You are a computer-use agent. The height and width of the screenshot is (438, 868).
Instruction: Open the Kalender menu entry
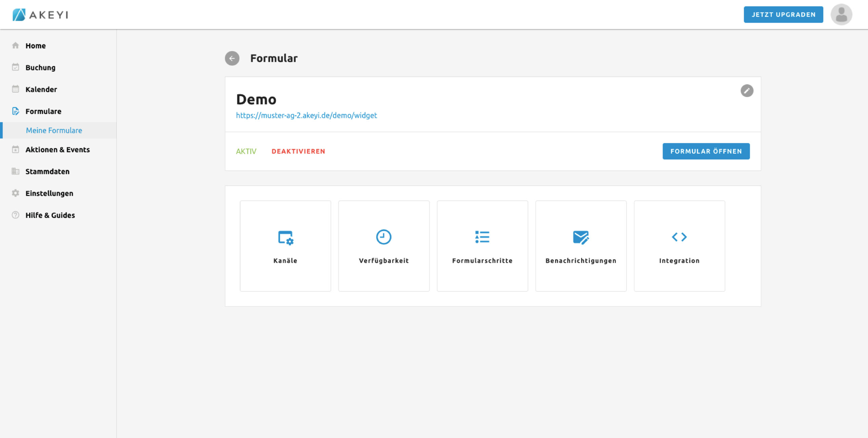click(41, 89)
